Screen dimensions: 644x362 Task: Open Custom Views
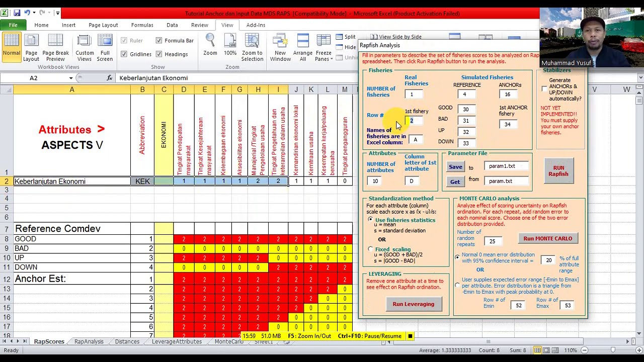point(85,48)
